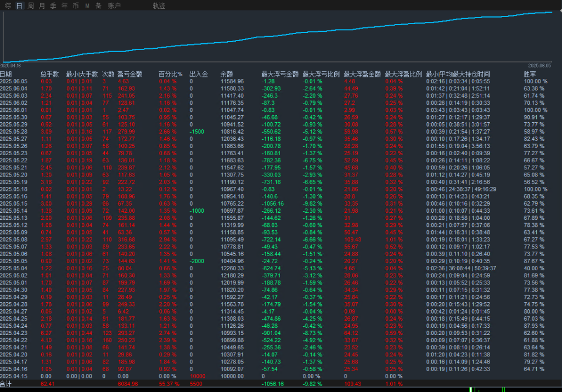Click the 最大浮亏金额 column header
The height and width of the screenshot is (392, 562).
[x=280, y=74]
